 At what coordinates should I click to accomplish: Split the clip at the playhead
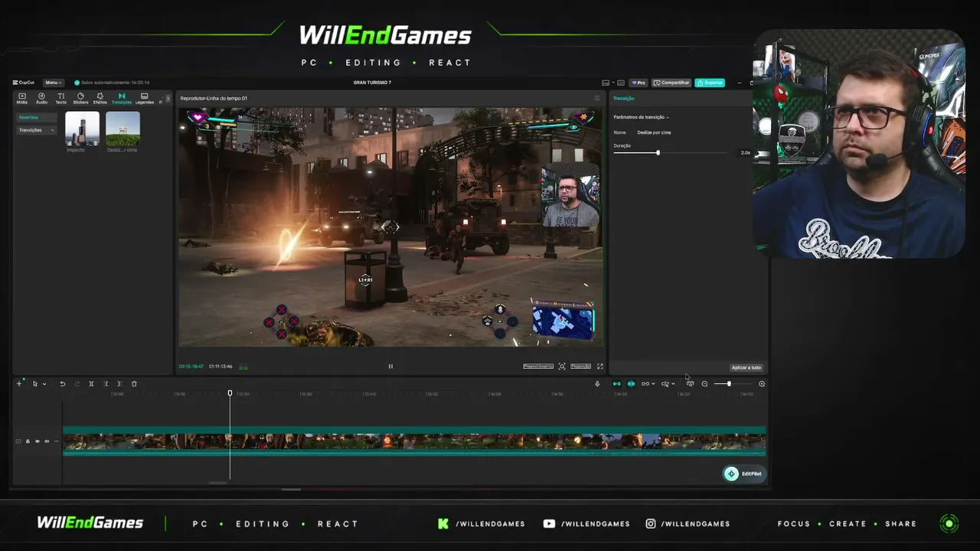pyautogui.click(x=91, y=383)
